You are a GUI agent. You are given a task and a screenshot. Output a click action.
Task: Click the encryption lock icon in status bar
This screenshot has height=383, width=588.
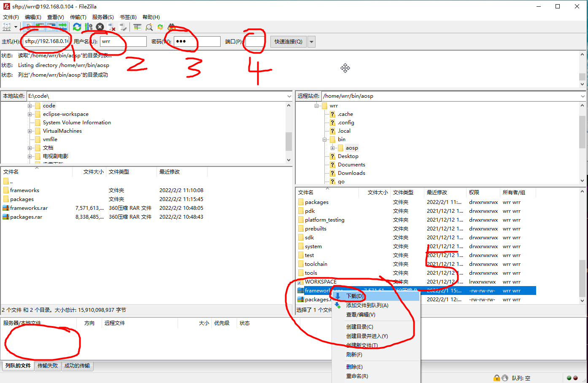(x=496, y=378)
